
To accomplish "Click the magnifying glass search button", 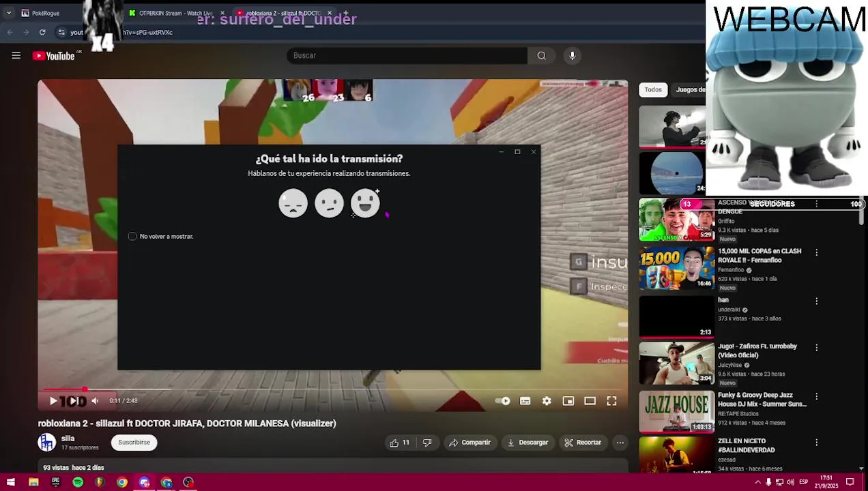I will (542, 55).
